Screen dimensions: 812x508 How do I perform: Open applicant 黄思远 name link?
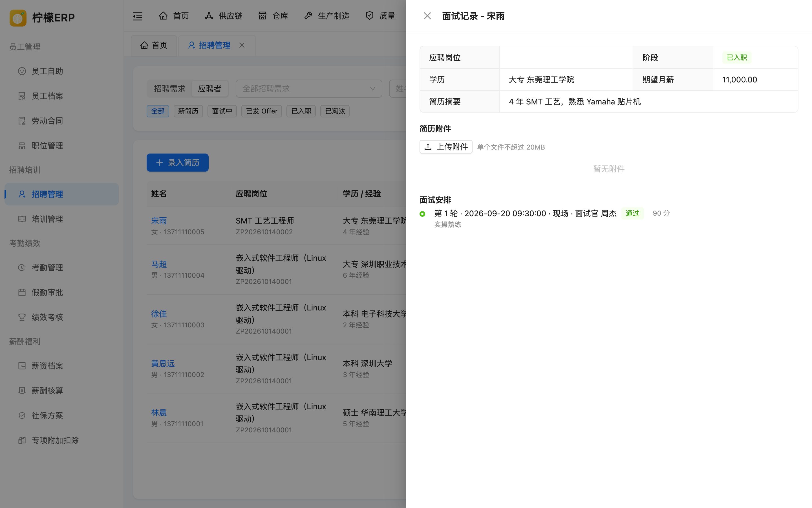pos(163,364)
